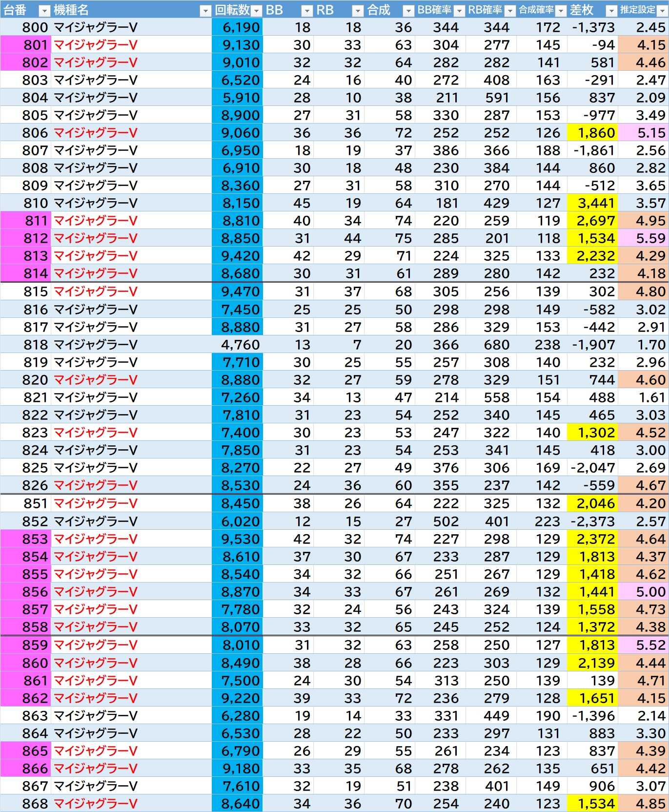Select the yellow 差枚 cell 2,697
Viewport: 669px width, 812px height.
click(x=592, y=221)
